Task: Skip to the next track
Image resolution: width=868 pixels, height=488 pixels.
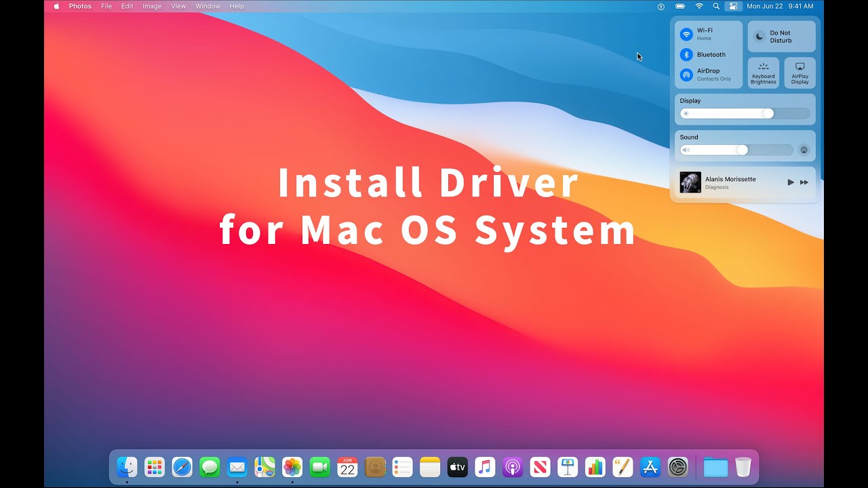Action: (x=804, y=182)
